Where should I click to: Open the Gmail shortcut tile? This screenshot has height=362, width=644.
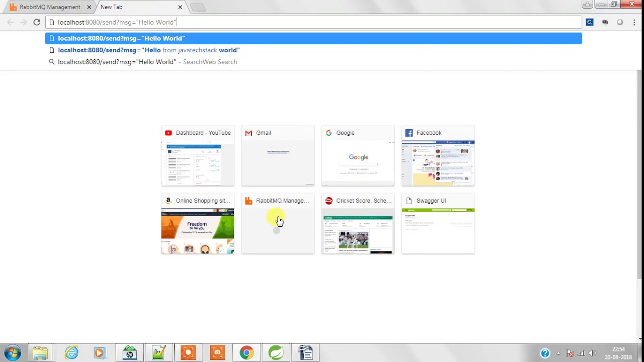pyautogui.click(x=278, y=156)
